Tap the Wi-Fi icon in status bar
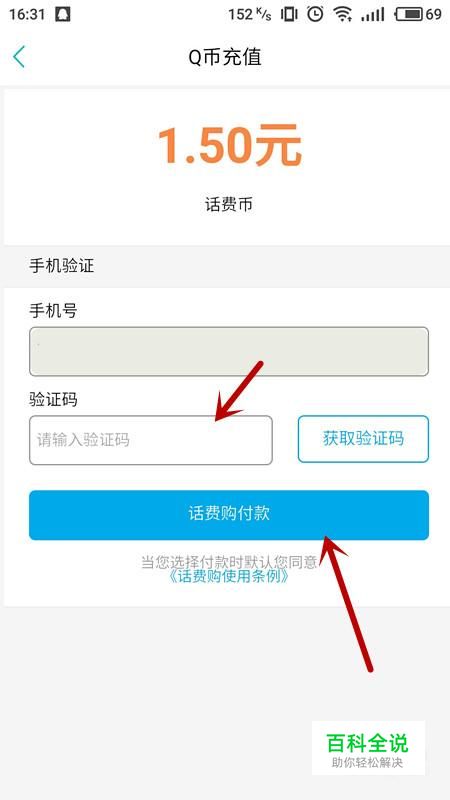This screenshot has height=800, width=450. pos(343,14)
